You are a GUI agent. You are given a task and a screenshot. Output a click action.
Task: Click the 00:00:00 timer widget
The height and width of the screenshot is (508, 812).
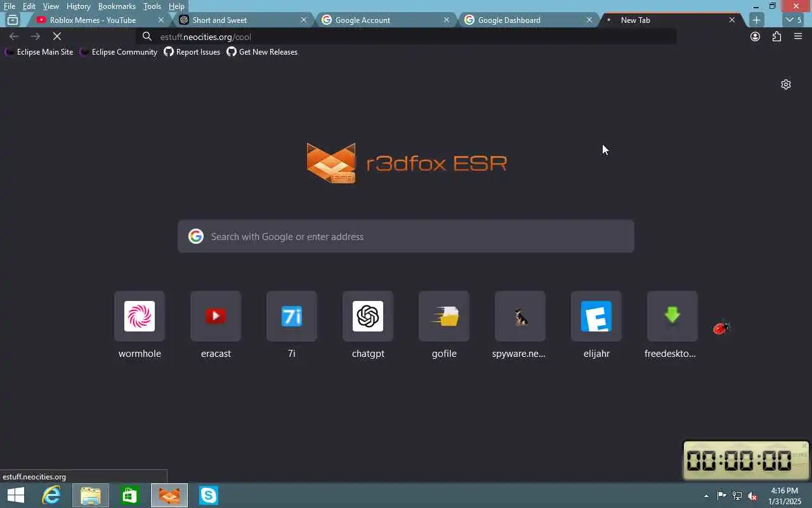[746, 460]
